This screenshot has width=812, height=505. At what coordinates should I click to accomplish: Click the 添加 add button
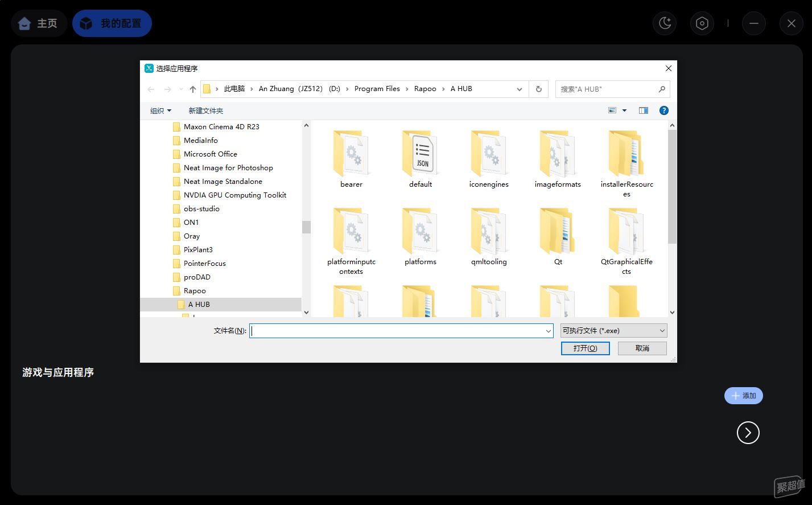click(x=744, y=396)
